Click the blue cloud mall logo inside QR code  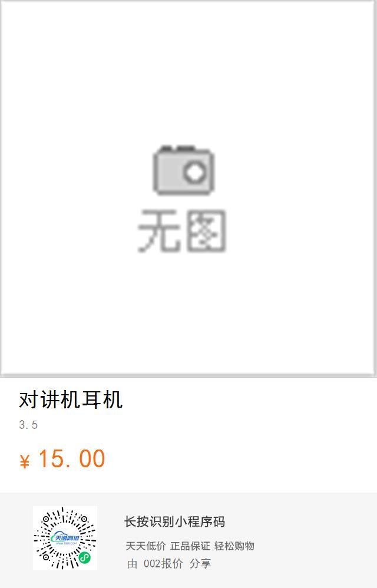point(65,538)
